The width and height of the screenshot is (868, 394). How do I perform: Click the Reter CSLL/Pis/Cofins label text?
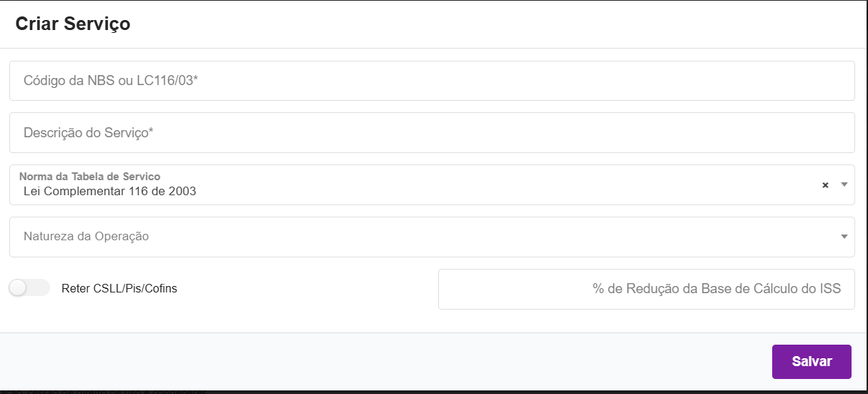point(119,289)
